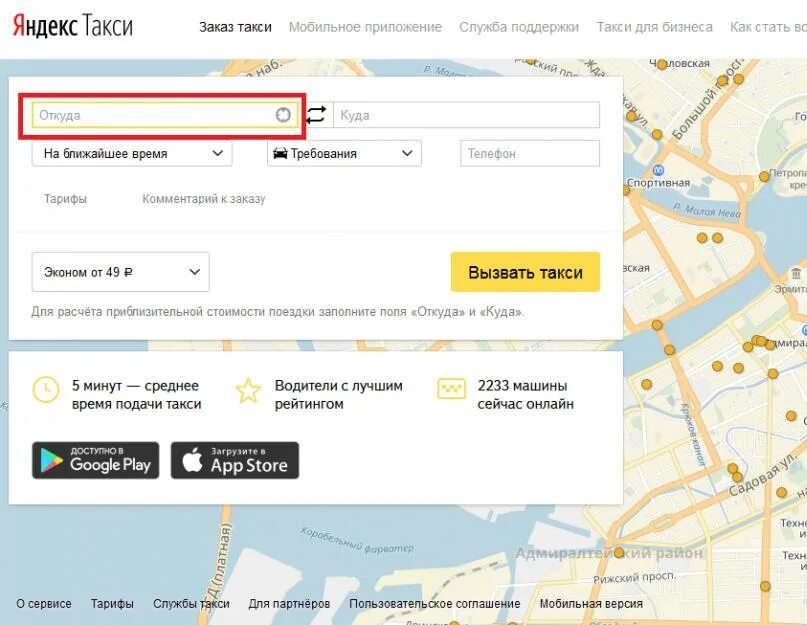Select the Заказ такси menu item

tap(235, 27)
